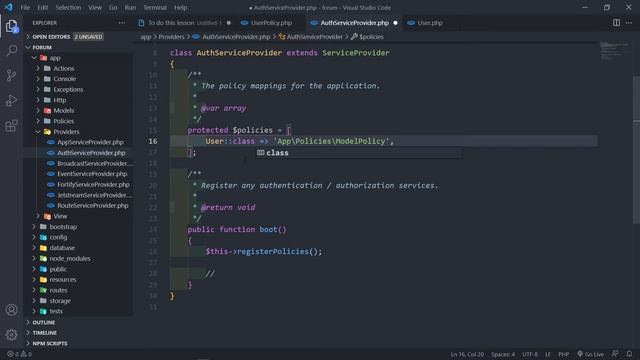Open the Selection menu

[x=68, y=7]
